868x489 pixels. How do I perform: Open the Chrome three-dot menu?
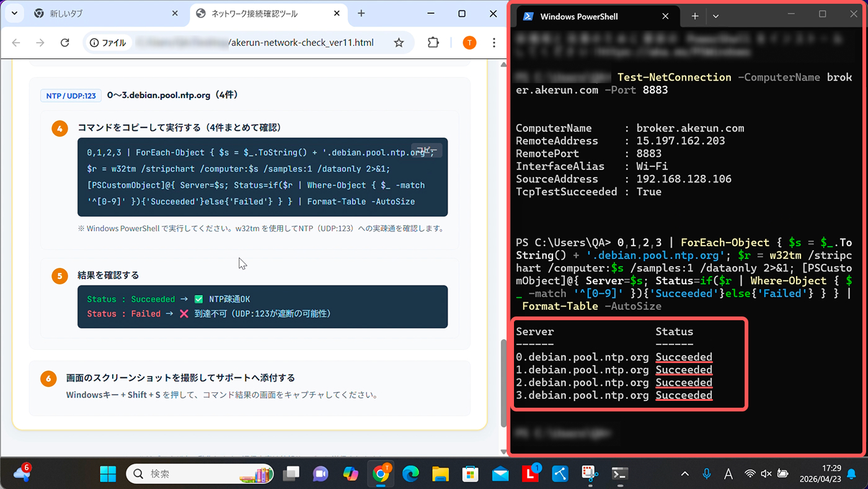click(x=494, y=43)
